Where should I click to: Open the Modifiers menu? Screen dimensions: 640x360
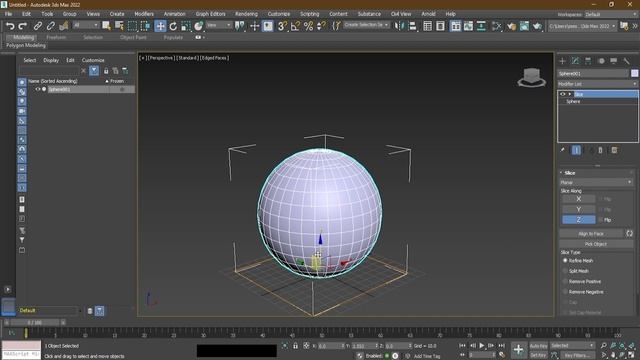click(144, 14)
